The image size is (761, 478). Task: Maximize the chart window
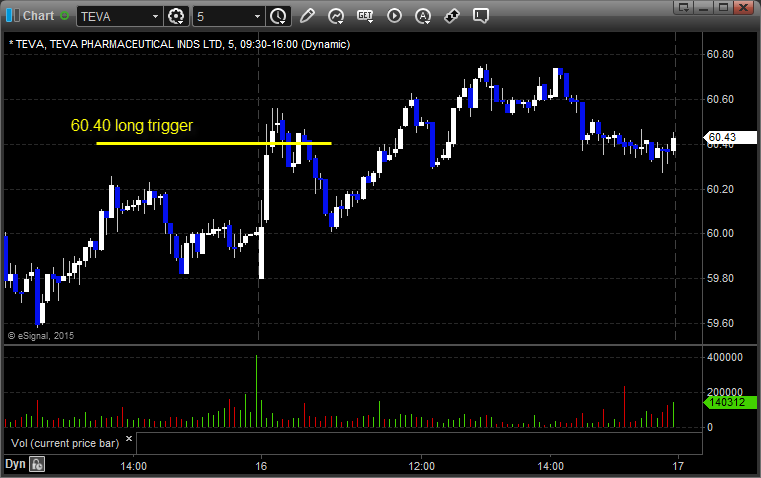coord(723,7)
